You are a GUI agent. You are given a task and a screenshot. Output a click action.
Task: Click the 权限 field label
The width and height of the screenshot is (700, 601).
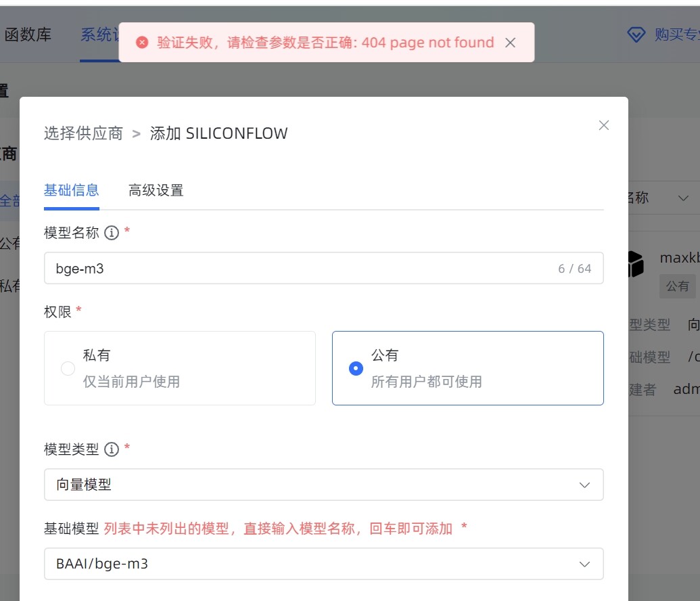[57, 311]
